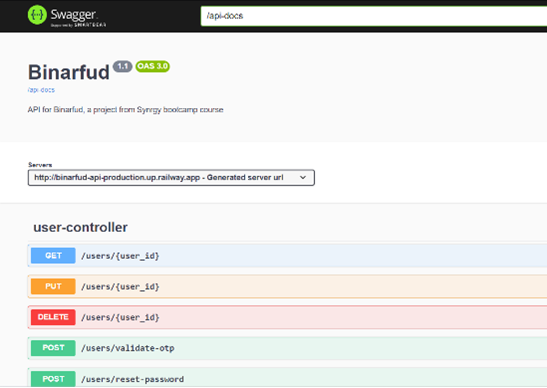
Task: Collapse the user-controller section
Action: [80, 227]
